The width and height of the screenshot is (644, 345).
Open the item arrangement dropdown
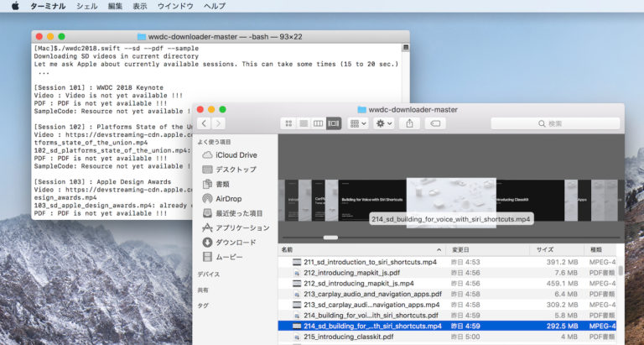(x=358, y=123)
